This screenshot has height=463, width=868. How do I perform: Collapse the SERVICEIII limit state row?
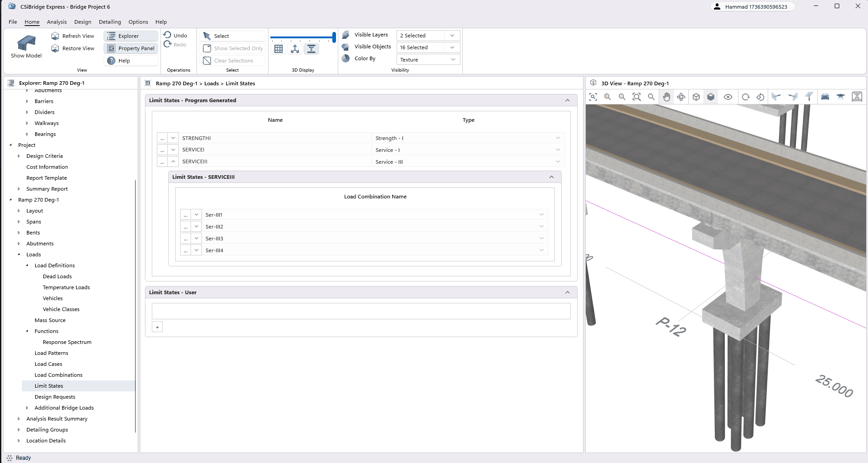(173, 161)
